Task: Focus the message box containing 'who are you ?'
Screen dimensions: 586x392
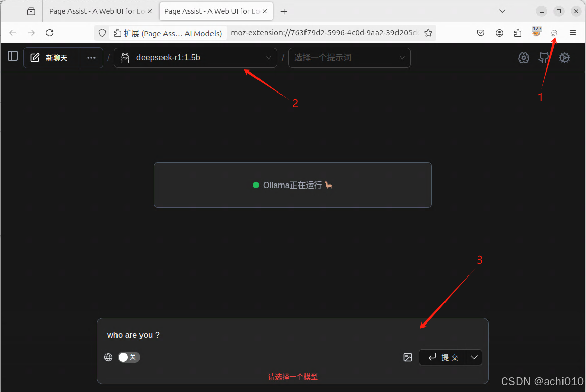Action: 293,335
